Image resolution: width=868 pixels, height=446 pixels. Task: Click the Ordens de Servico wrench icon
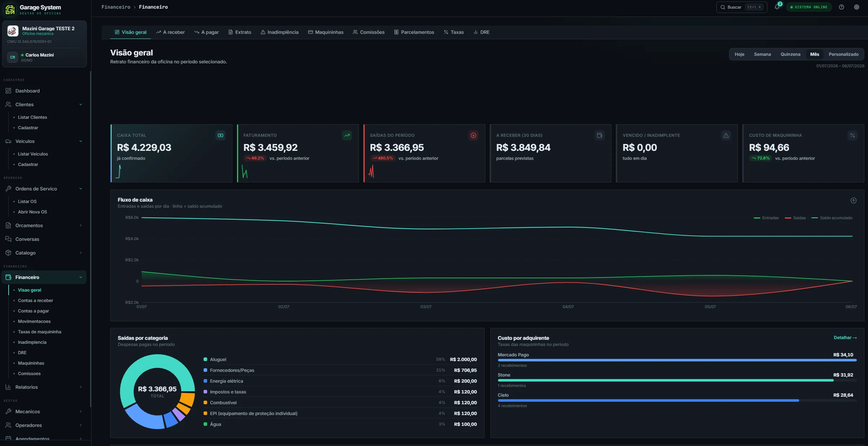click(8, 189)
